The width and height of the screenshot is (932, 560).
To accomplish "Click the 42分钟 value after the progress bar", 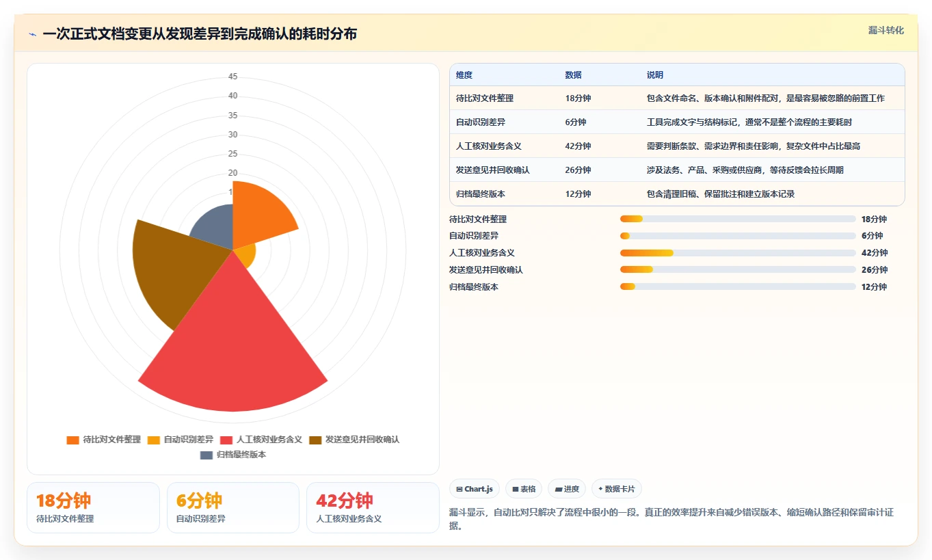I will coord(875,253).
